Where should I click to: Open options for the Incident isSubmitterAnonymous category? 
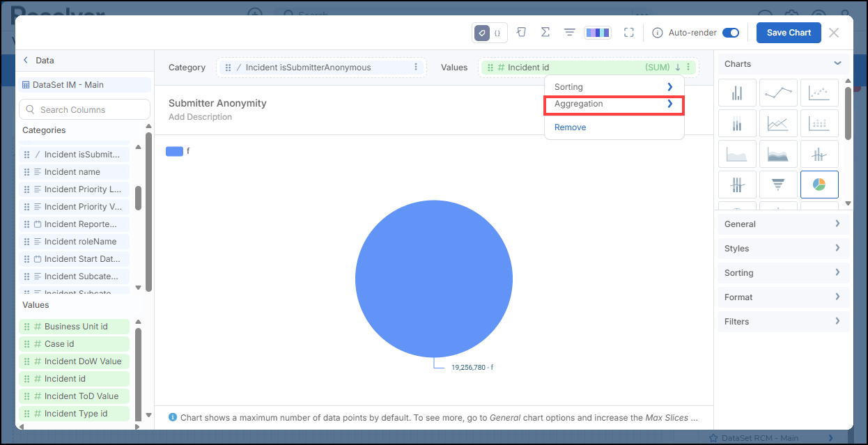[x=416, y=68]
